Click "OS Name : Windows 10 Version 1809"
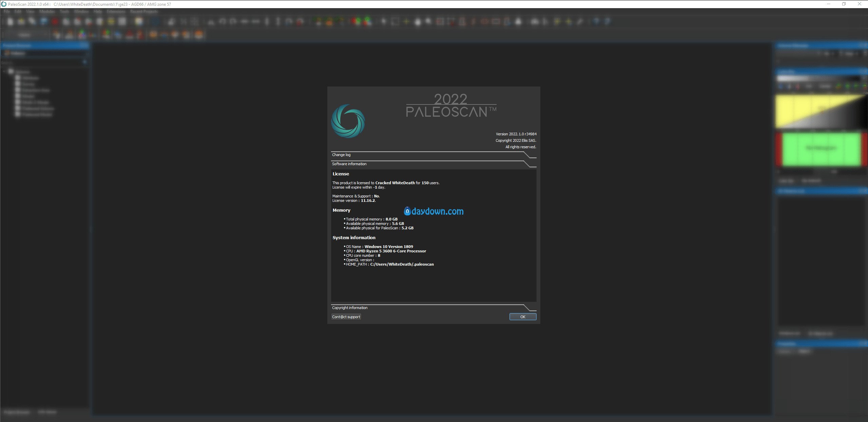 tap(379, 247)
